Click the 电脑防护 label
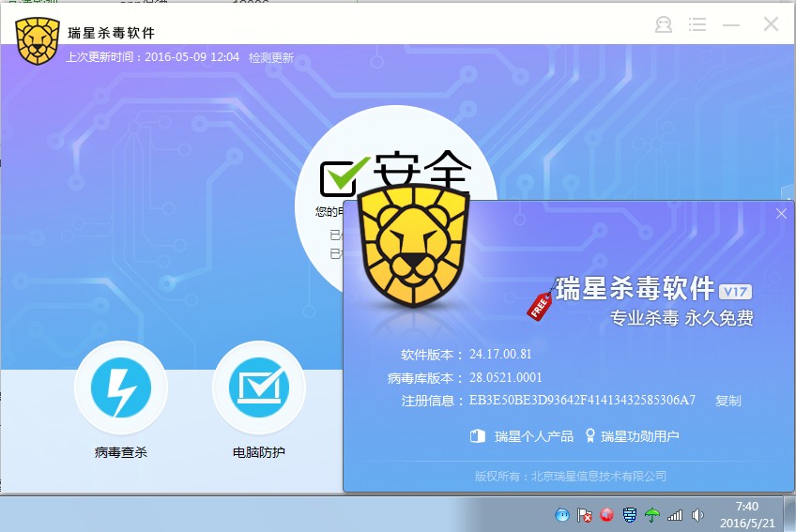 [259, 452]
